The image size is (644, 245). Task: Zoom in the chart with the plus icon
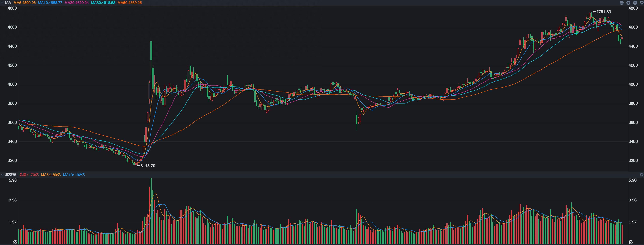pos(628,3)
